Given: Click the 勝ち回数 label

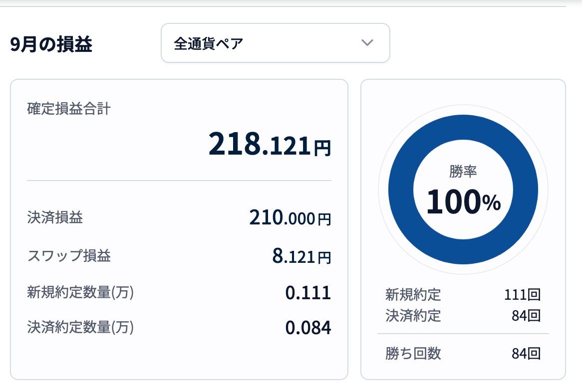Looking at the screenshot, I should click(413, 354).
